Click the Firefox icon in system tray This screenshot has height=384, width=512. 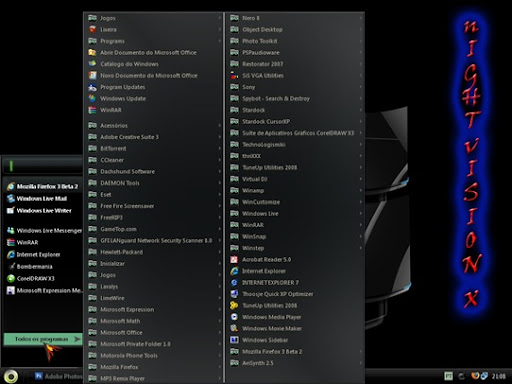(475, 376)
